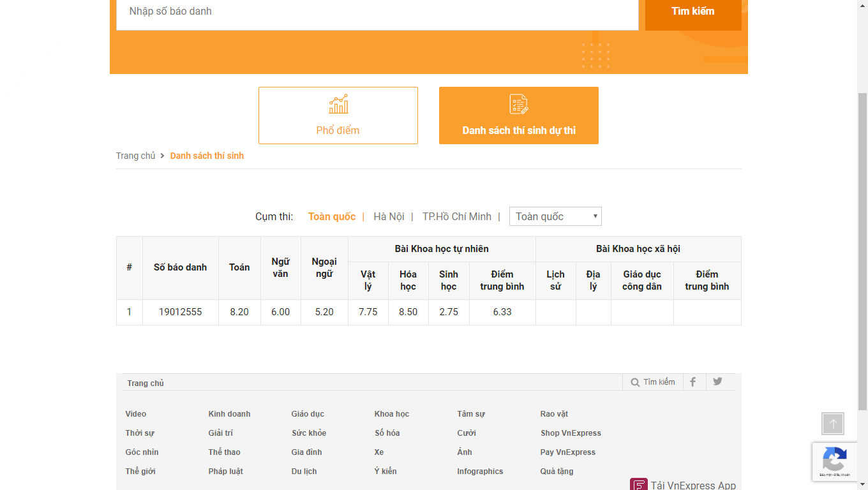Visit the Shop VnExpress footer link
Viewport: 868px width, 490px height.
pos(571,433)
